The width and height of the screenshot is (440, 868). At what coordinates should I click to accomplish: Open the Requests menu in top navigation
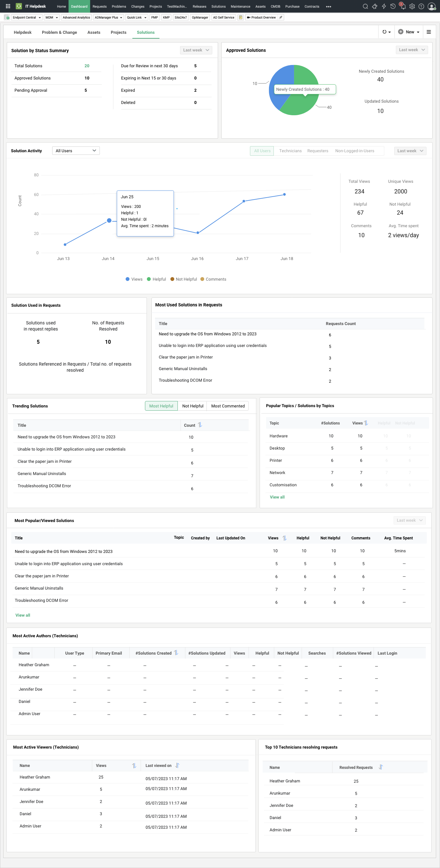point(100,6)
